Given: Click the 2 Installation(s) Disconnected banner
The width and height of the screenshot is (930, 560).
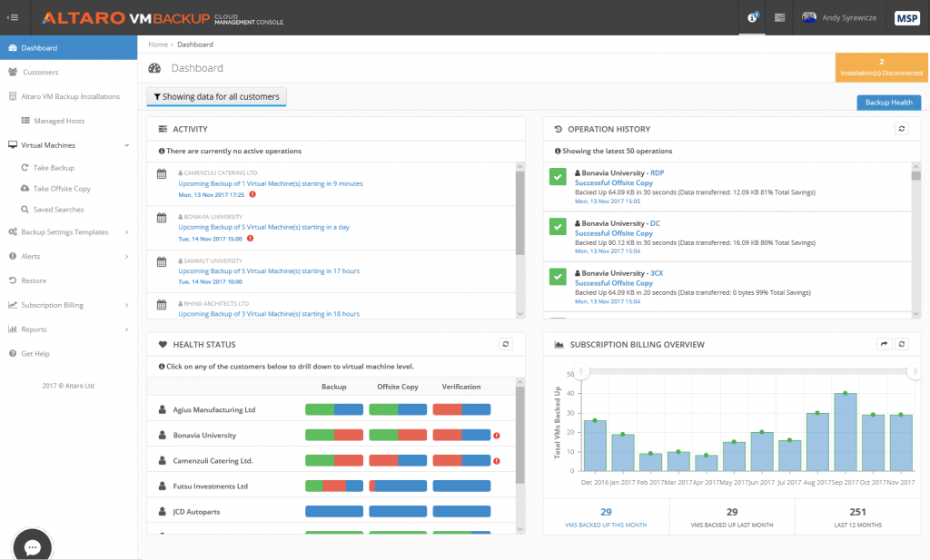Looking at the screenshot, I should 881,67.
